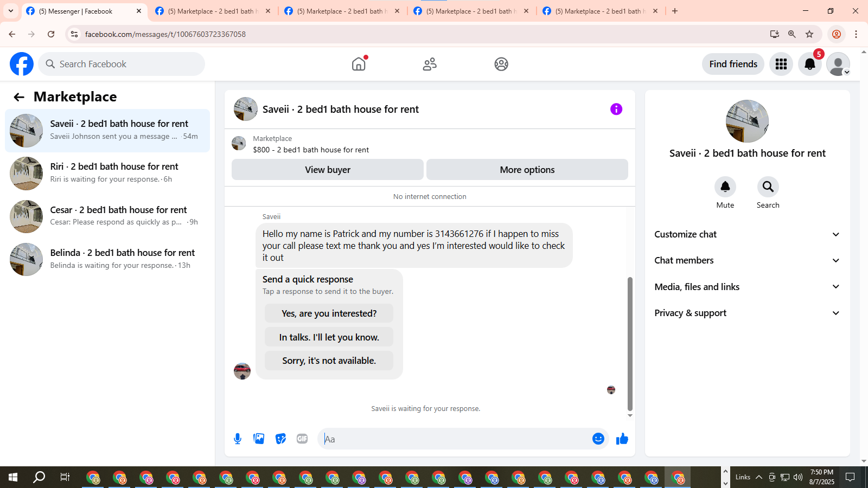Open the Windows Start menu
This screenshot has width=868, height=488.
(x=13, y=477)
